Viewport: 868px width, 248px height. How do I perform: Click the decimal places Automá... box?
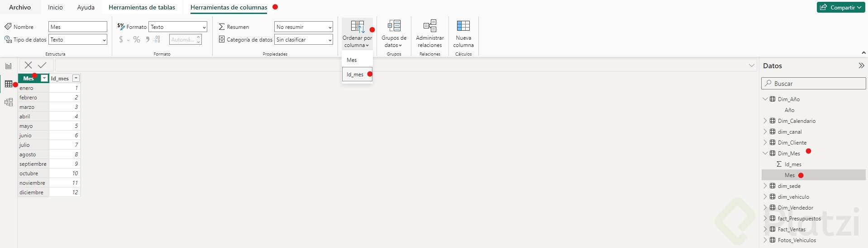click(x=185, y=40)
